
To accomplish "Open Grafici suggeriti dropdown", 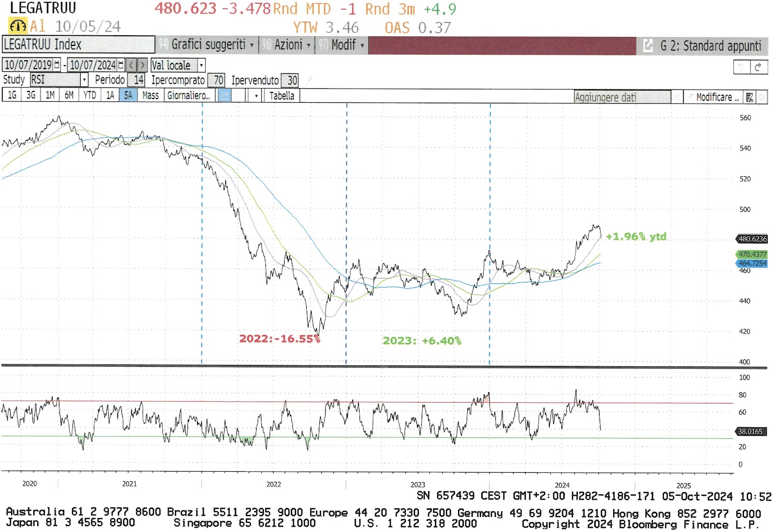I will click(207, 45).
